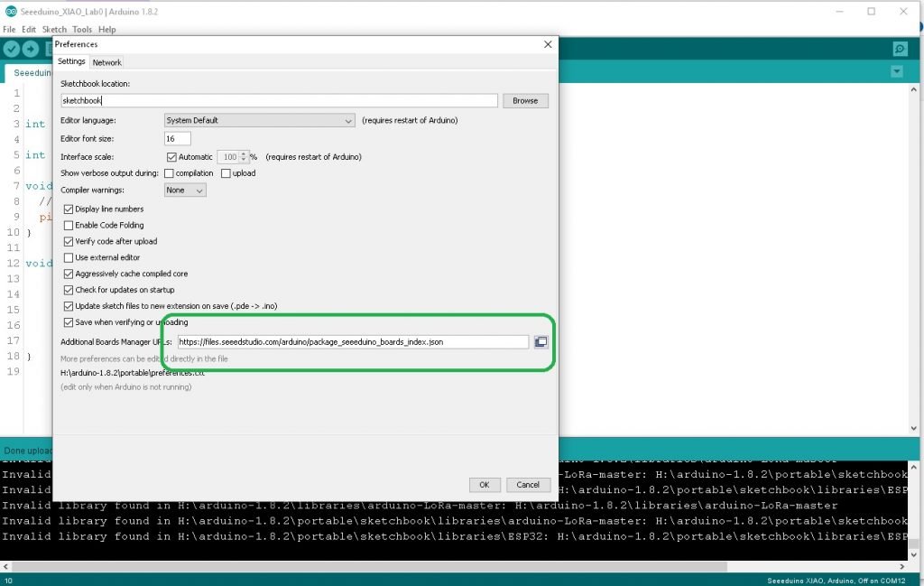Click the console scrollbar left arrow

(6, 566)
